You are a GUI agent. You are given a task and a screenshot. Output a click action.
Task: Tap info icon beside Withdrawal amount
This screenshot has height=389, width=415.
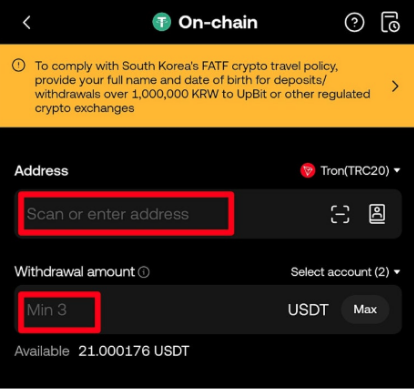(144, 272)
